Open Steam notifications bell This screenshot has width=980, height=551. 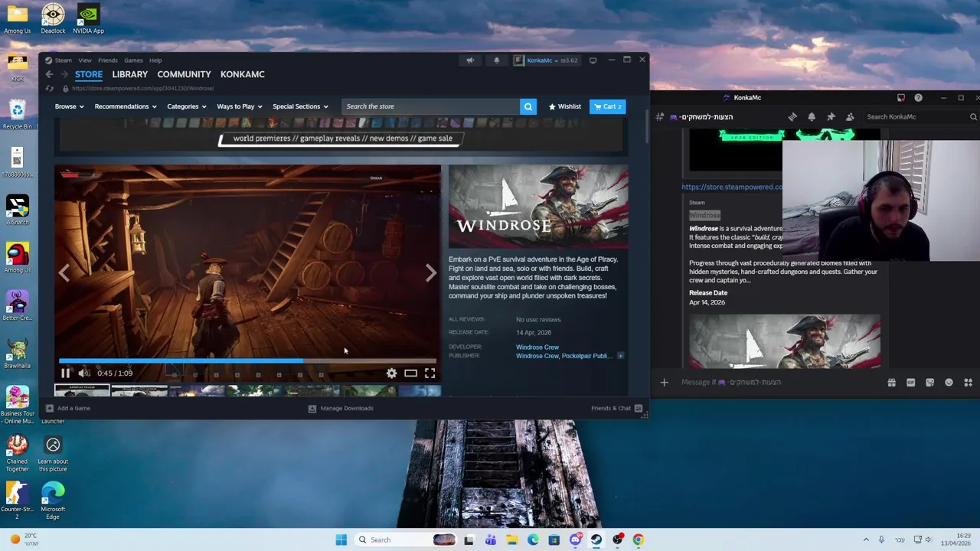(496, 60)
